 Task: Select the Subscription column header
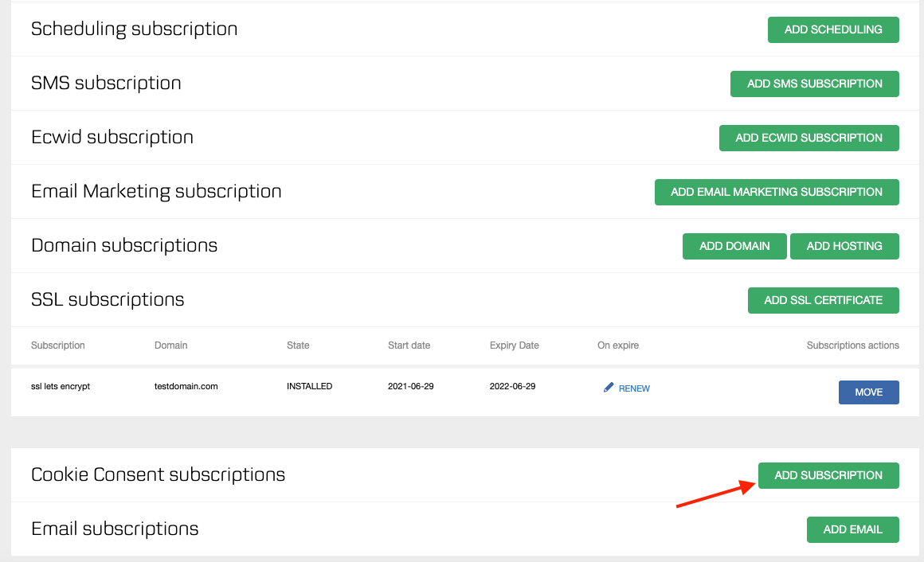click(x=57, y=345)
